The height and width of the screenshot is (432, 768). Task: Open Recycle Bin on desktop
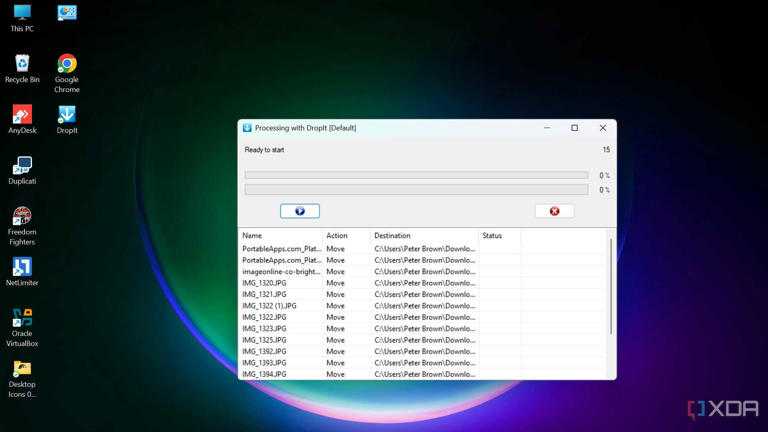22,69
